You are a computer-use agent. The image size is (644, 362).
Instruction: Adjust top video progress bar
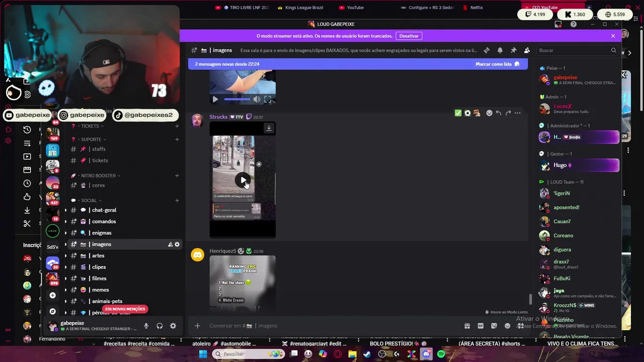[237, 100]
